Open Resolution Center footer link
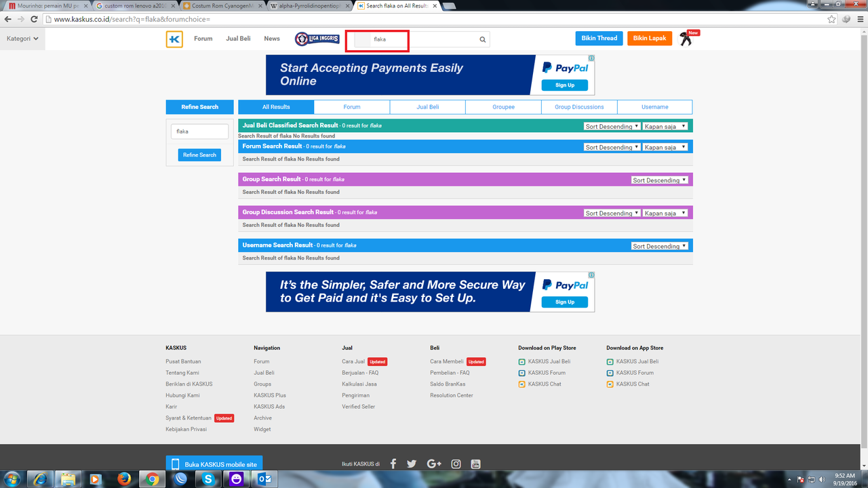This screenshot has width=868, height=488. [452, 395]
